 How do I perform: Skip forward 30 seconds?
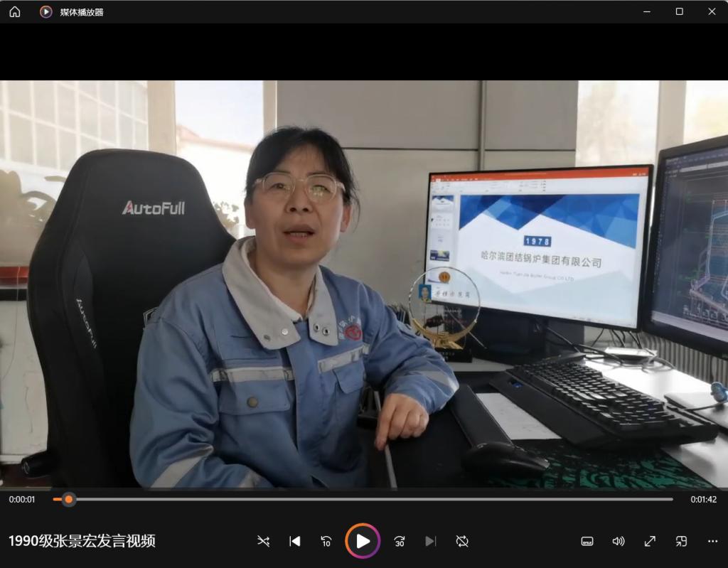click(400, 541)
